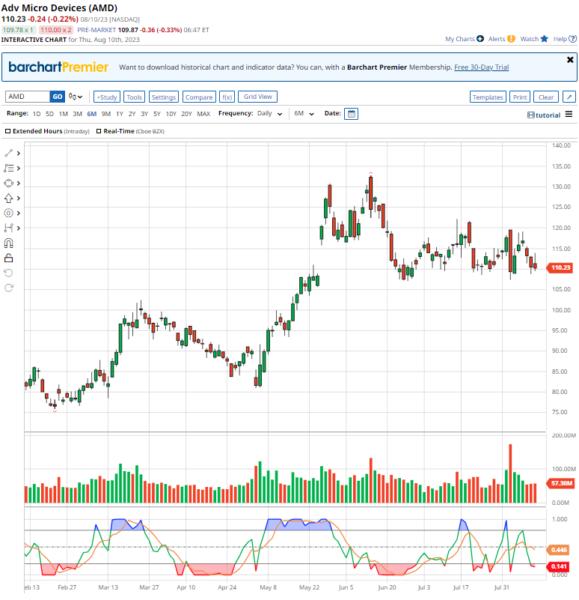This screenshot has width=579, height=600.
Task: Select the 1Y range
Action: 120,114
